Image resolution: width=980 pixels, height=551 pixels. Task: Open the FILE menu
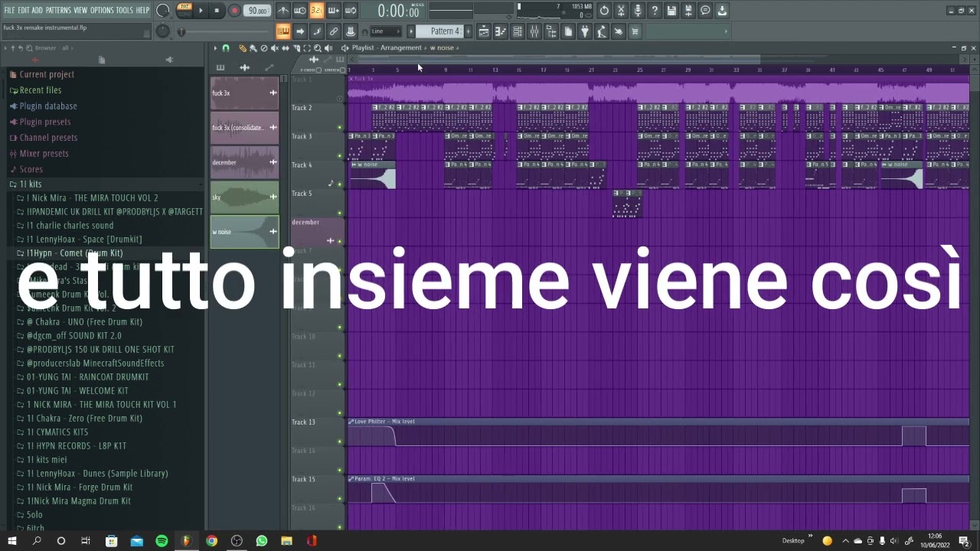coord(9,11)
